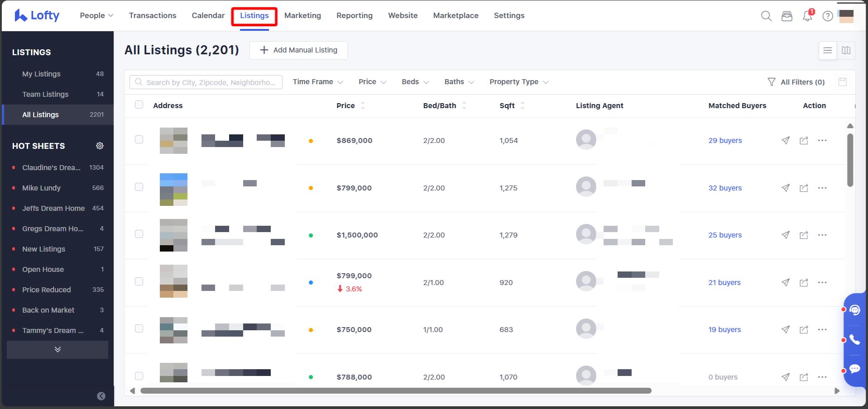Expand the Time Frame filter dropdown
Viewport: 868px width, 409px height.
pyautogui.click(x=317, y=82)
